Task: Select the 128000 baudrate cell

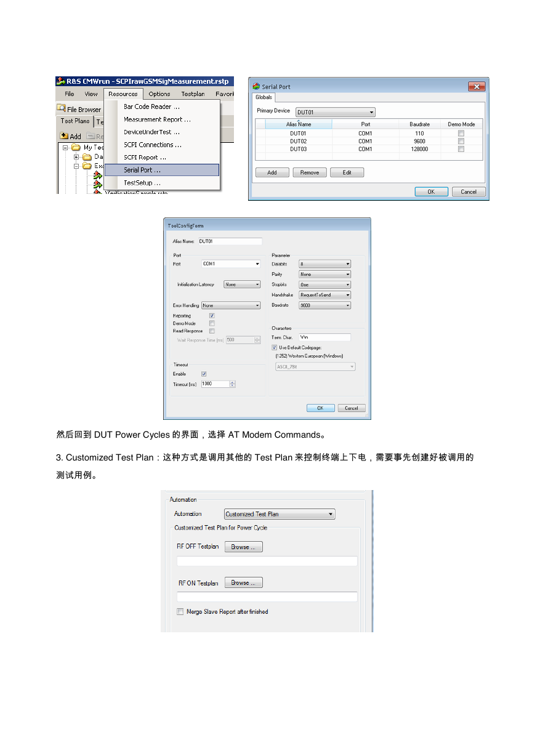Action: [419, 149]
